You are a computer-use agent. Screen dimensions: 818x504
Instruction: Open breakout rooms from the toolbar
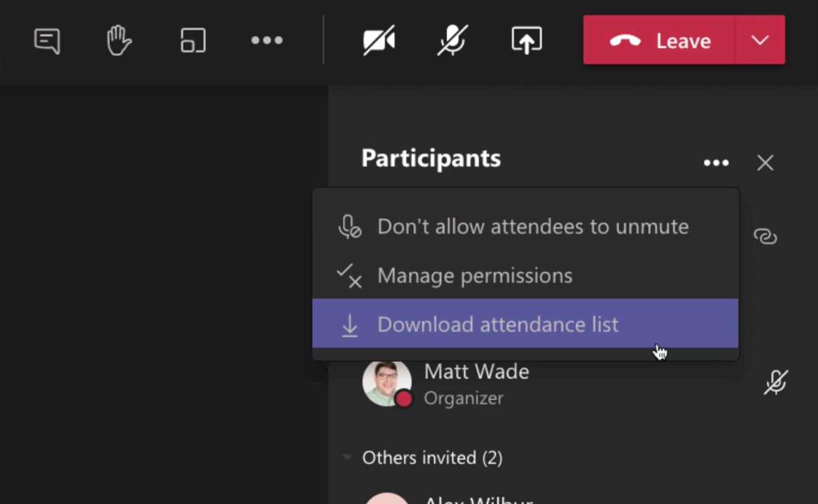[193, 41]
